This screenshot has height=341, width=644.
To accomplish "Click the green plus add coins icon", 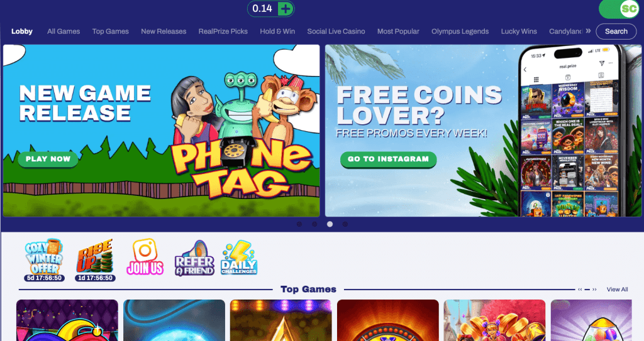I will click(286, 9).
